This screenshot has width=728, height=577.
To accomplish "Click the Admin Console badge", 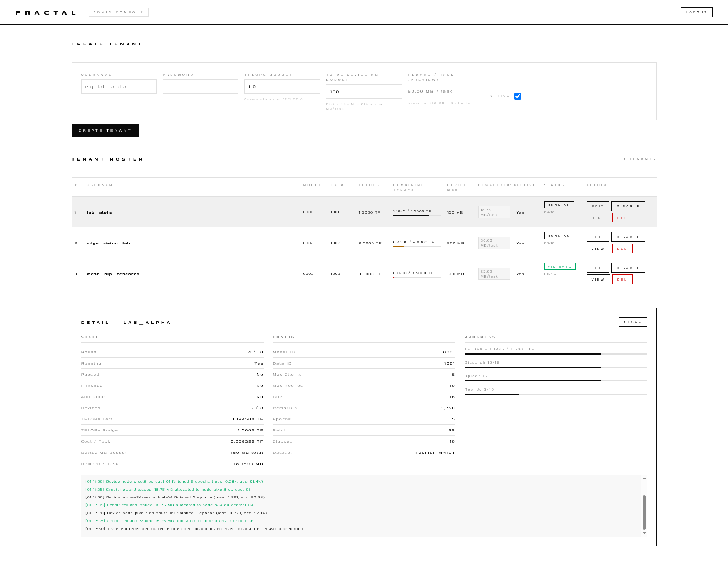I will point(119,12).
